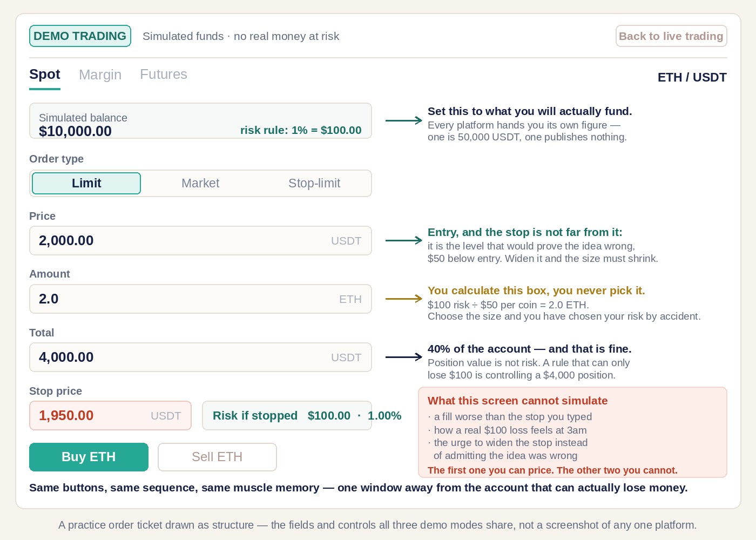The width and height of the screenshot is (756, 540).
Task: Click the Buy ETH button
Action: [x=89, y=457]
